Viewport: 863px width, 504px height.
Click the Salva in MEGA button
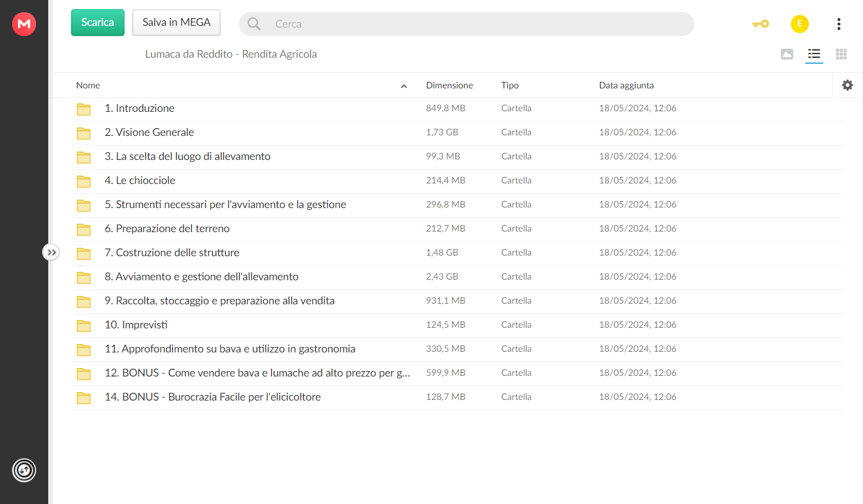(176, 22)
